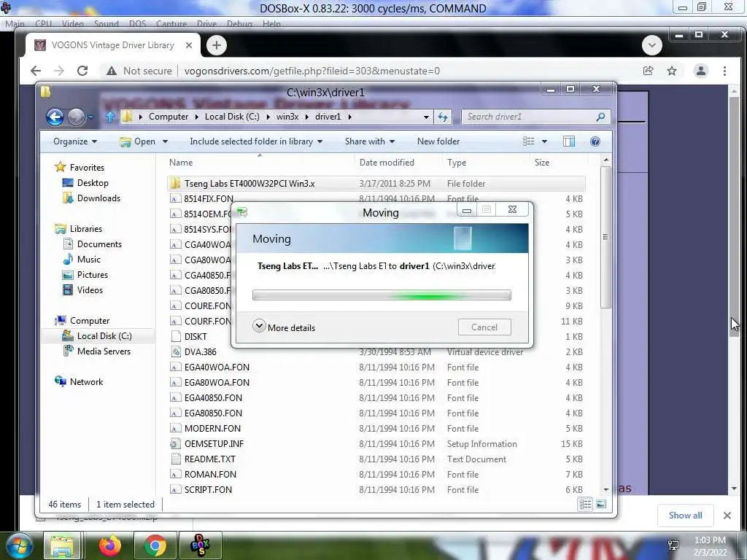Switch to large thumbnails view in status bar
The width and height of the screenshot is (747, 560).
(x=601, y=504)
